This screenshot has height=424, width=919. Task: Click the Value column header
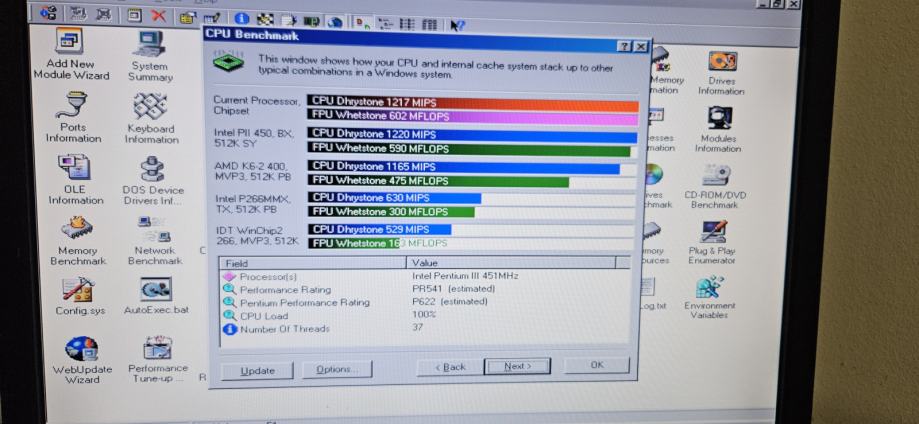coord(511,263)
